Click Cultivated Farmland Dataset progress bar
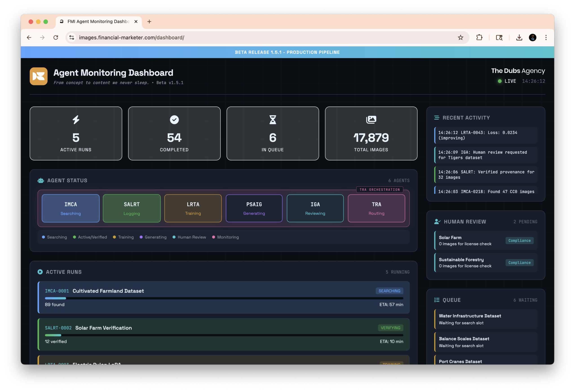 point(224,298)
